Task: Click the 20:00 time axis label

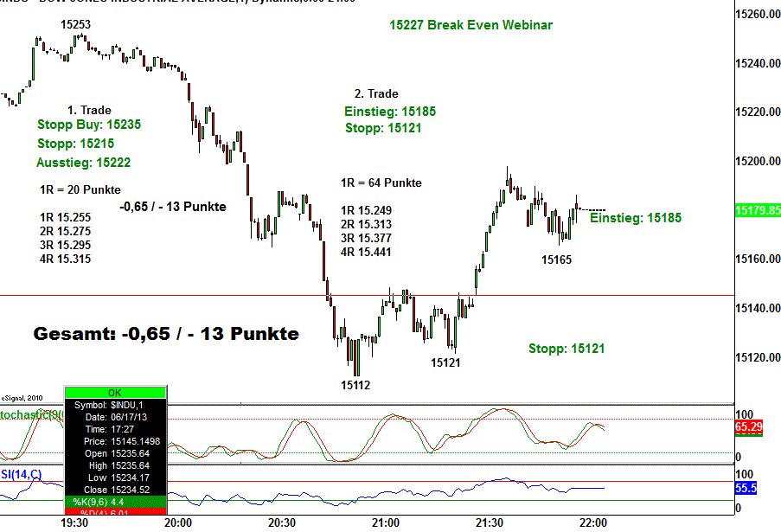Action: [177, 523]
